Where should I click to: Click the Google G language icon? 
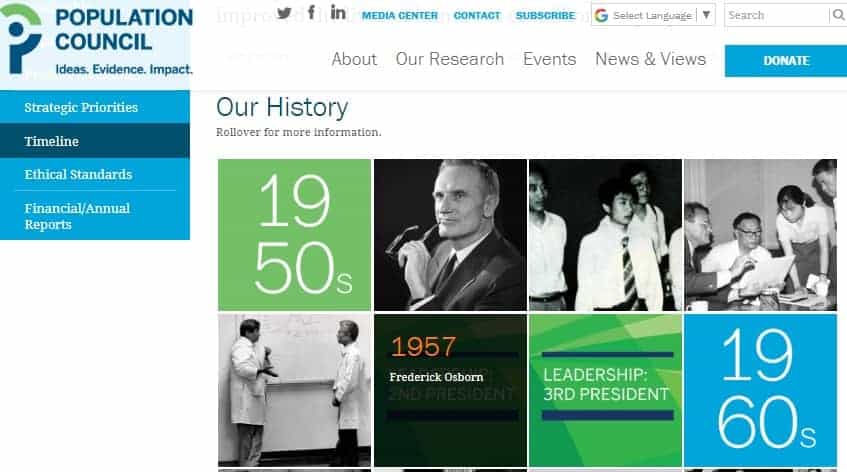601,15
